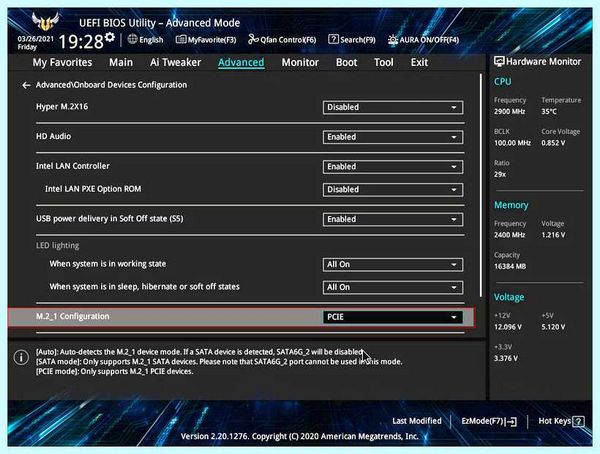The image size is (600, 454).
Task: Click the 19:28 clock display
Action: click(x=81, y=41)
